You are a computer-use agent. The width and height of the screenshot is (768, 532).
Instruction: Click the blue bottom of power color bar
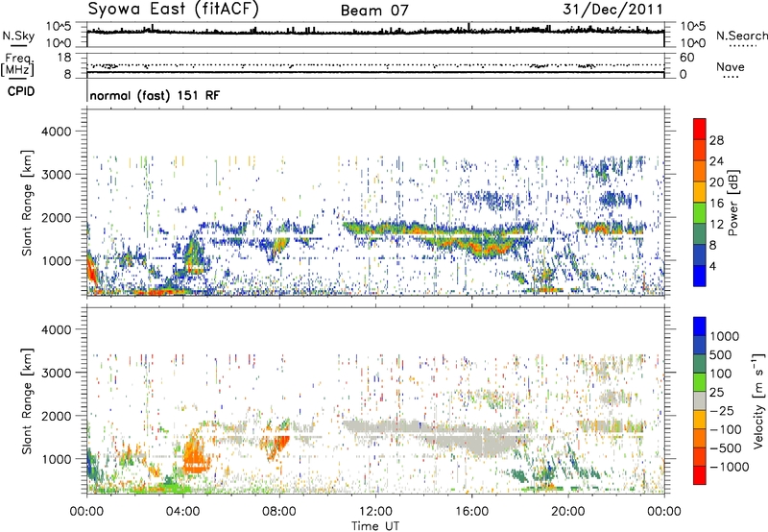[x=700, y=276]
